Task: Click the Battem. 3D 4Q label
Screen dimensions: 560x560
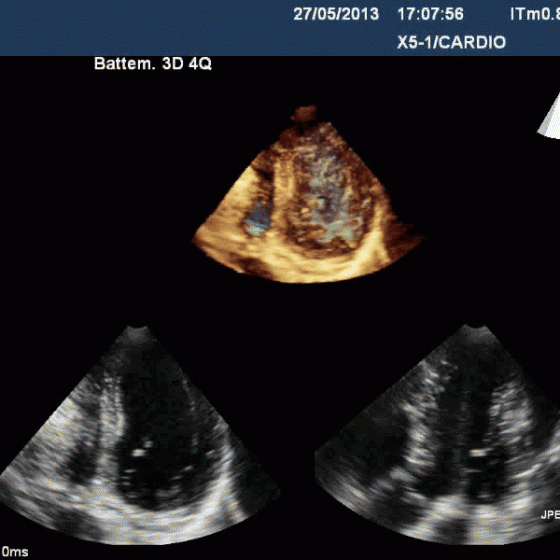Action: 153,64
